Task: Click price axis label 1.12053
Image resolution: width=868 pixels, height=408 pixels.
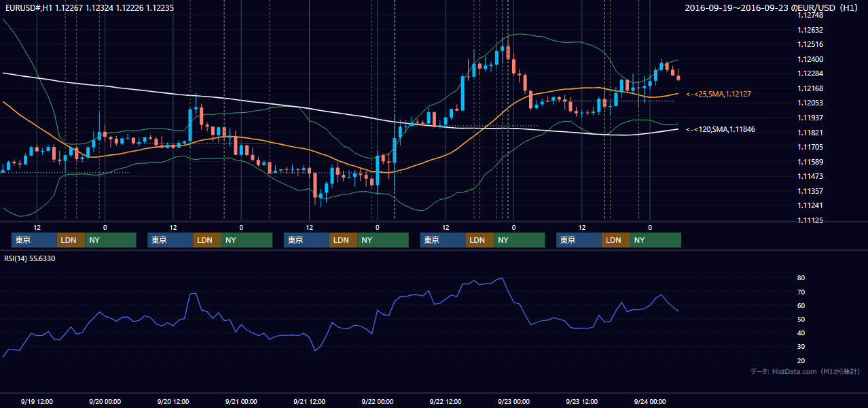Action: coord(811,103)
